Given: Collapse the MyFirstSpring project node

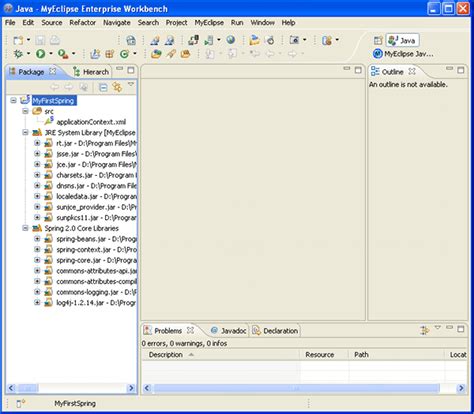Looking at the screenshot, I should click(13, 100).
